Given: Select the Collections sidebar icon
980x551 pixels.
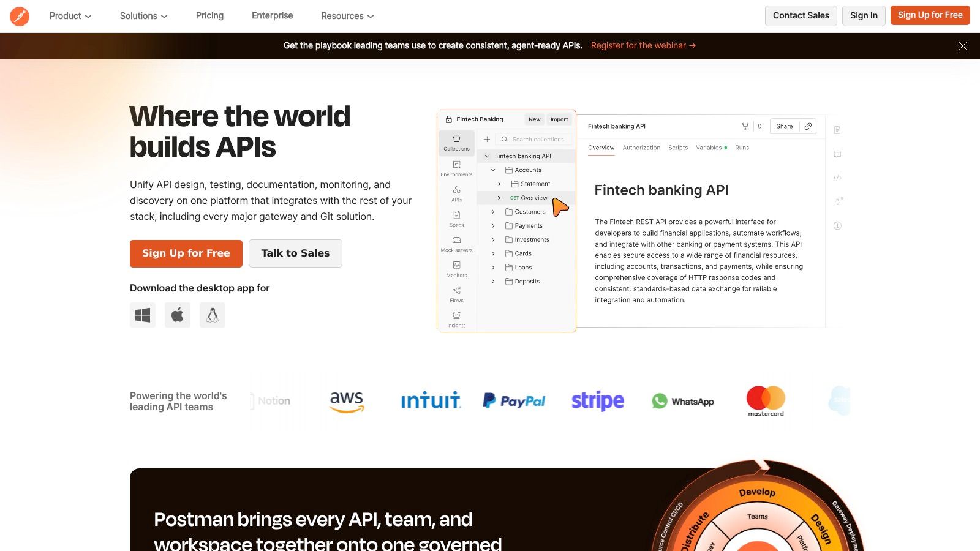Looking at the screenshot, I should (456, 143).
